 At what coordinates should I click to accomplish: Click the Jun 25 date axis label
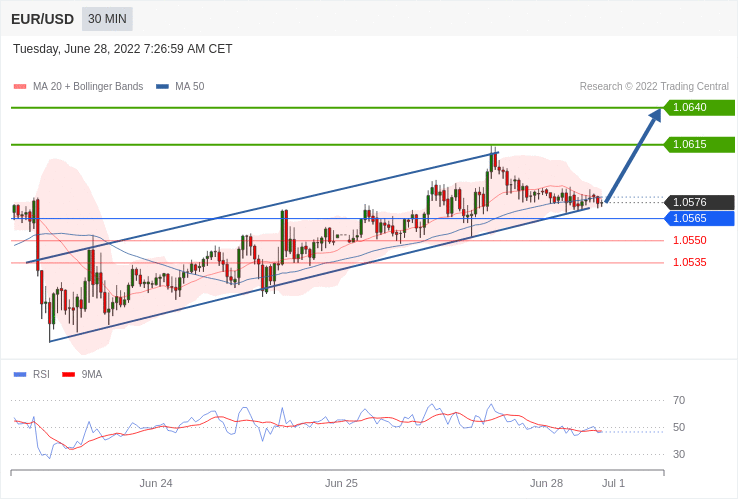pyautogui.click(x=341, y=483)
